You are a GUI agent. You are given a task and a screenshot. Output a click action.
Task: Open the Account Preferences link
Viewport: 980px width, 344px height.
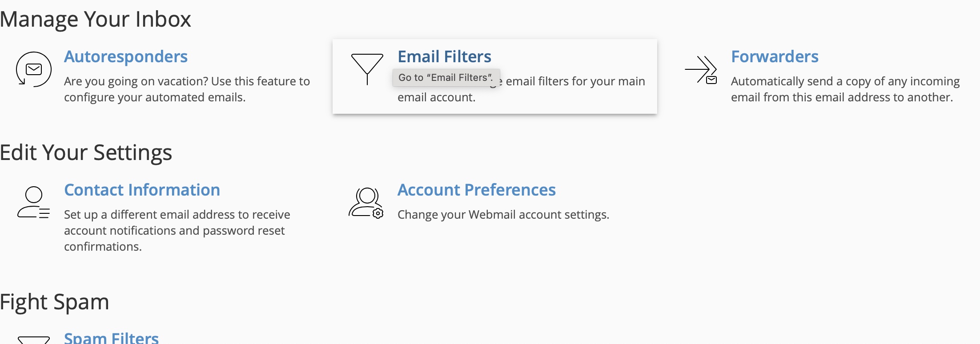tap(477, 190)
